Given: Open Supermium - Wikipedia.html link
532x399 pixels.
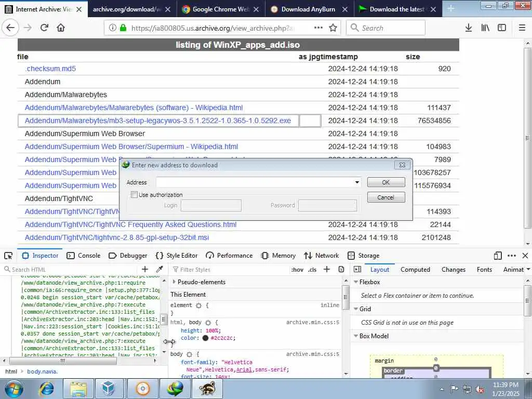Looking at the screenshot, I should click(131, 147).
